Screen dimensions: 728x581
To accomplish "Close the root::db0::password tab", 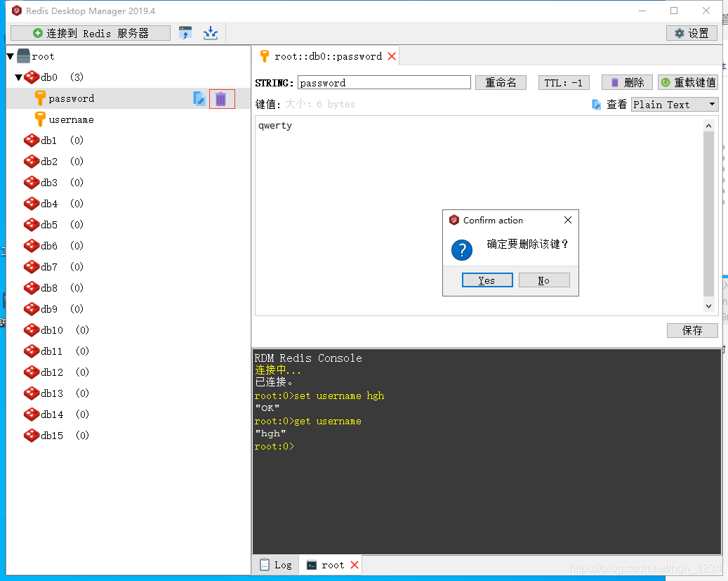I will 392,56.
